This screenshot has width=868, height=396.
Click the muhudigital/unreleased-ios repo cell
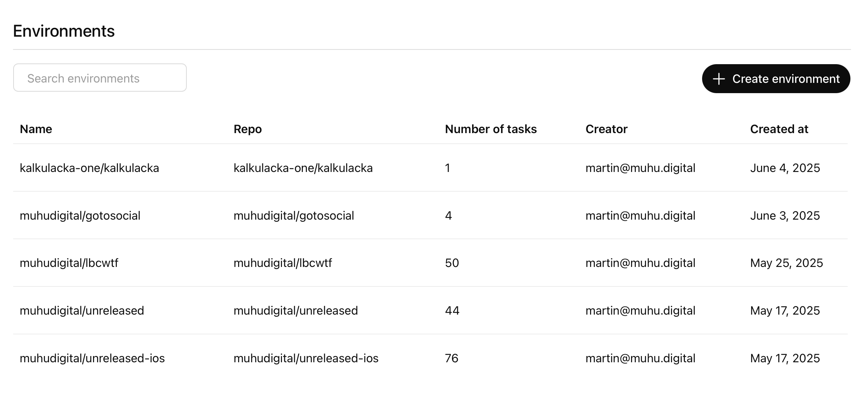coord(306,358)
